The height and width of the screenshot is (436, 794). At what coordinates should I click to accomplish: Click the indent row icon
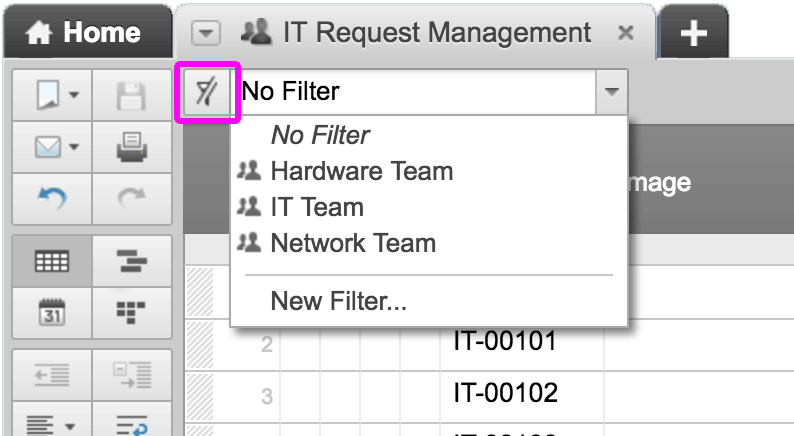(132, 375)
